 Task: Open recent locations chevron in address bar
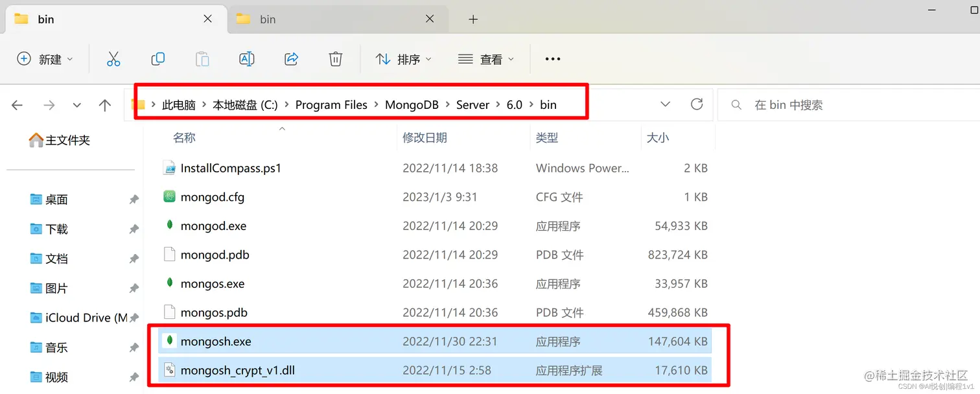(666, 104)
